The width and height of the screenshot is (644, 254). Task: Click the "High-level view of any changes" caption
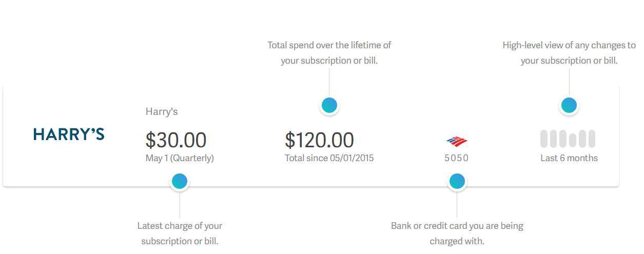click(569, 53)
